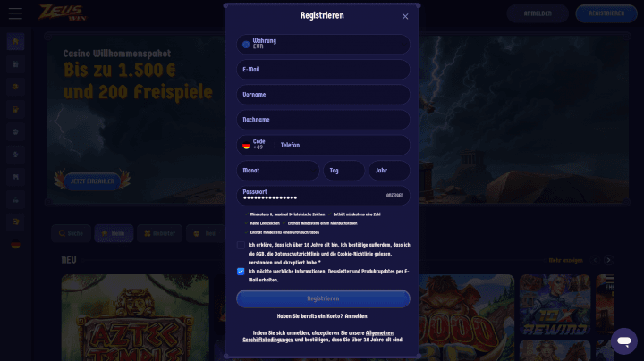Open the Währung EUR dropdown
The image size is (644, 361).
[323, 44]
